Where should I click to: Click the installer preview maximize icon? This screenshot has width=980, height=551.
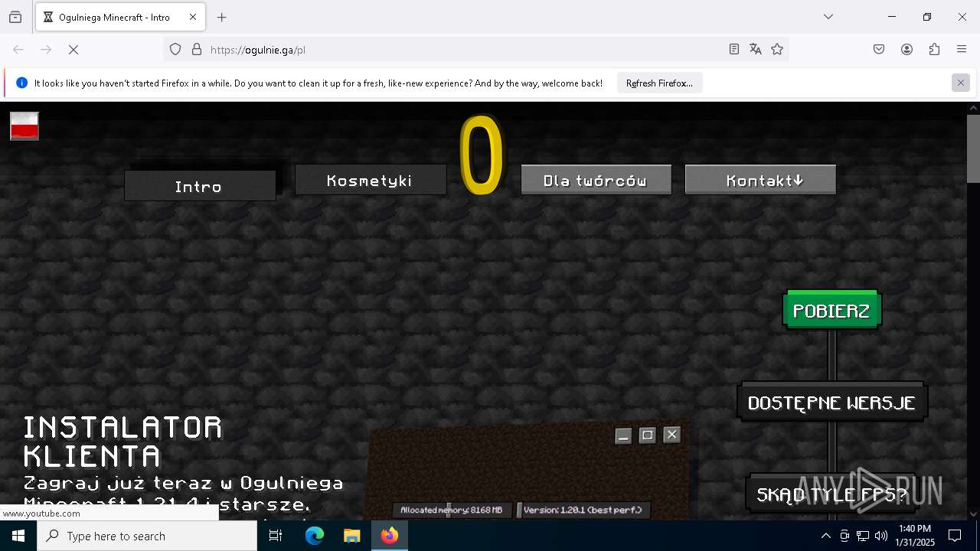648,435
